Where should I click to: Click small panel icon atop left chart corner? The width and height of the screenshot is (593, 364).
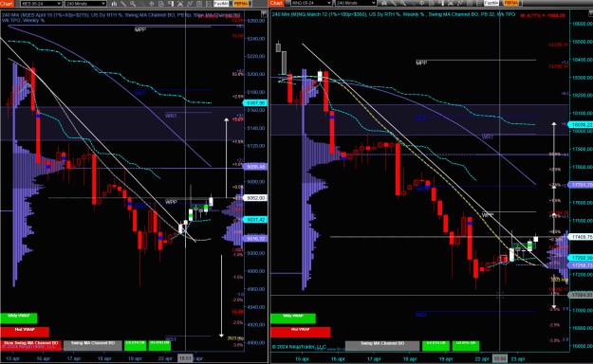pyautogui.click(x=264, y=14)
